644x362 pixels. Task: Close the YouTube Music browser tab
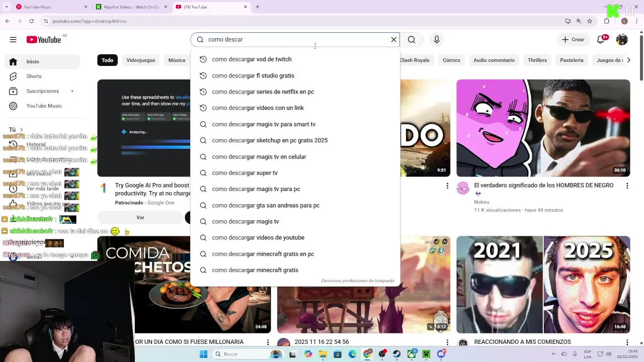(86, 7)
